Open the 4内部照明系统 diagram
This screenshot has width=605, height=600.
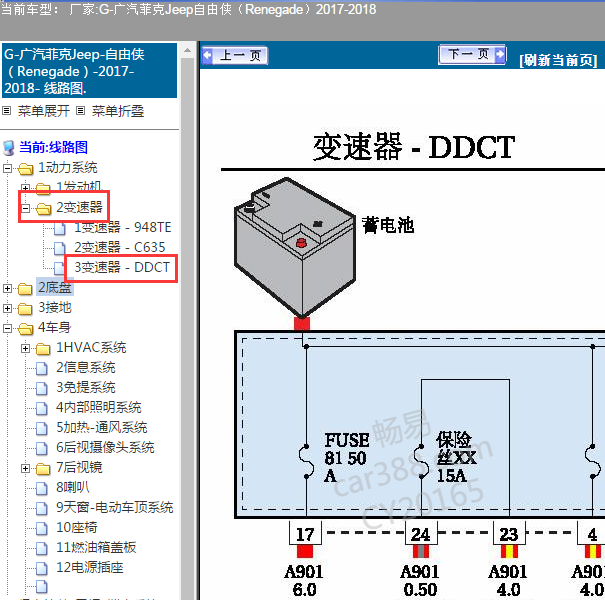pos(99,407)
